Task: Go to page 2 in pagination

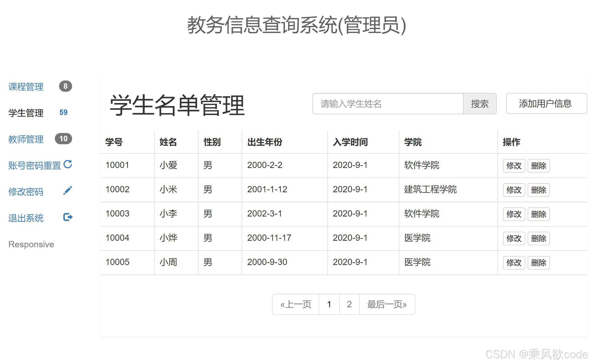Action: coord(349,304)
